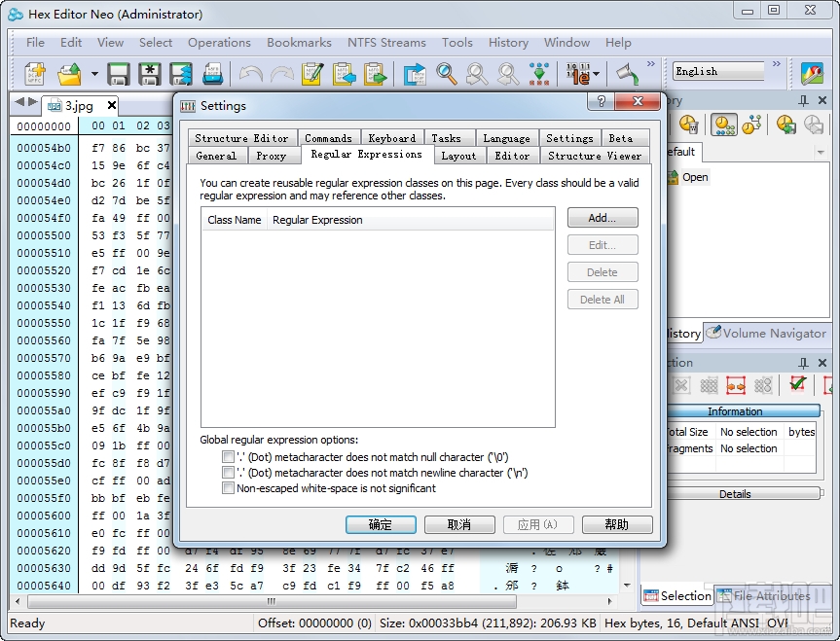The width and height of the screenshot is (840, 641).
Task: Open the dropdown arrow beside Open icon
Action: coord(94,74)
